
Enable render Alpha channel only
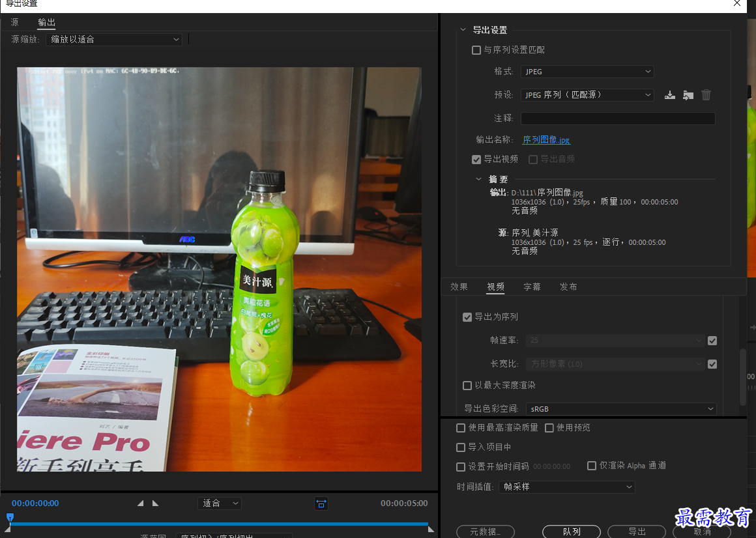pos(592,465)
